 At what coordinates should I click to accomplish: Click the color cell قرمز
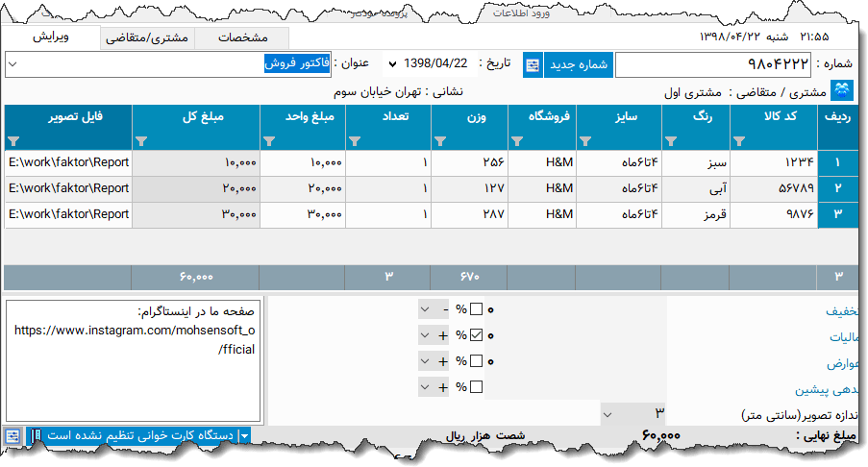pyautogui.click(x=696, y=214)
